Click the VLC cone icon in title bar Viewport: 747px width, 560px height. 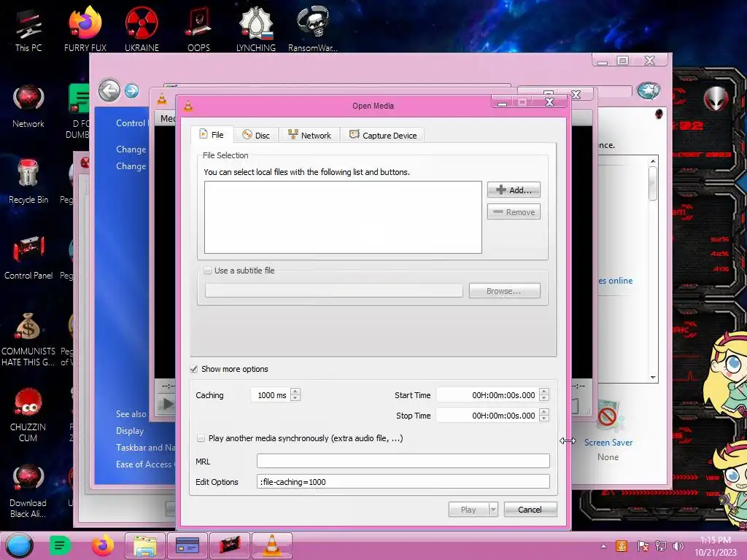tap(189, 106)
